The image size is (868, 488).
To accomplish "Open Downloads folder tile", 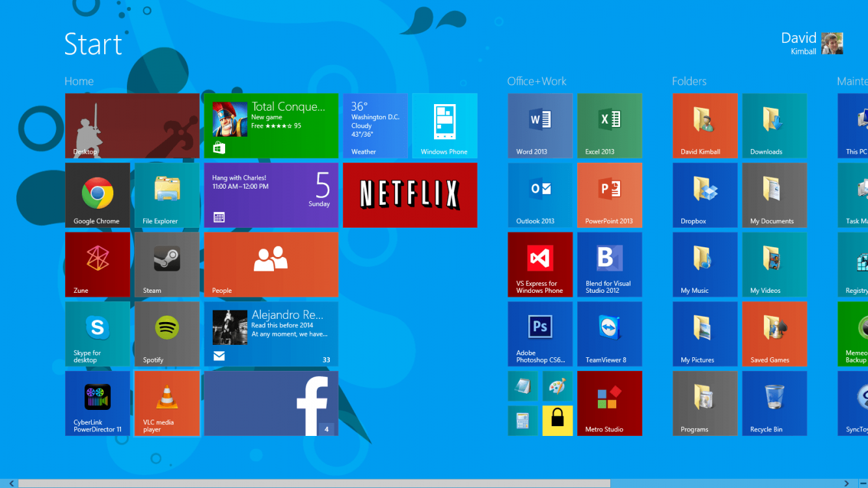I will [775, 126].
